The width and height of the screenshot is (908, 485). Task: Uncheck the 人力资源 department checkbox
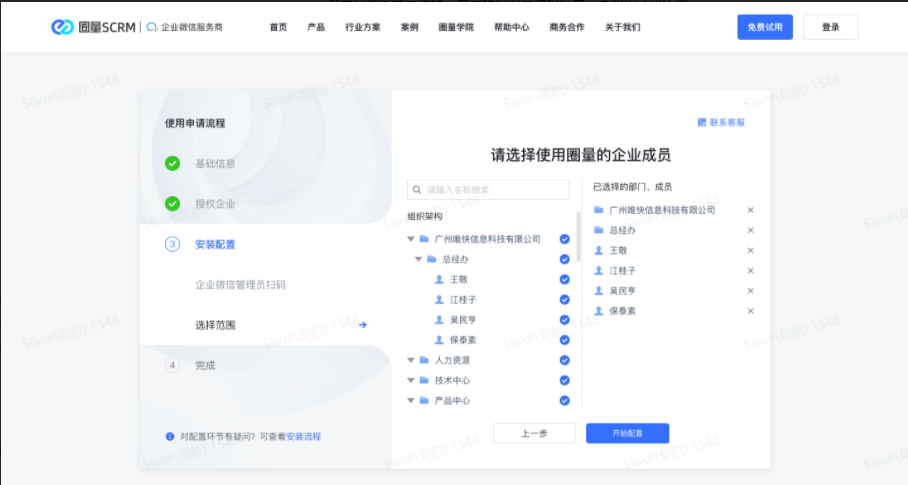coord(564,360)
